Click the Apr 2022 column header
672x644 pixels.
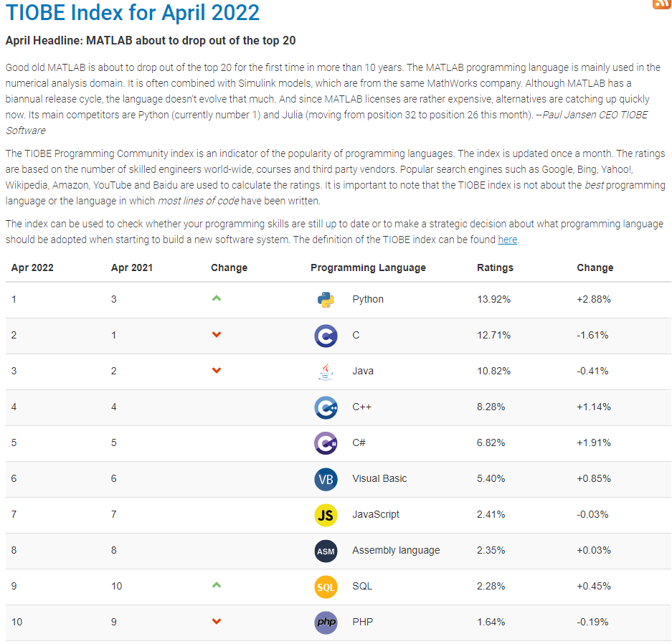(x=32, y=267)
